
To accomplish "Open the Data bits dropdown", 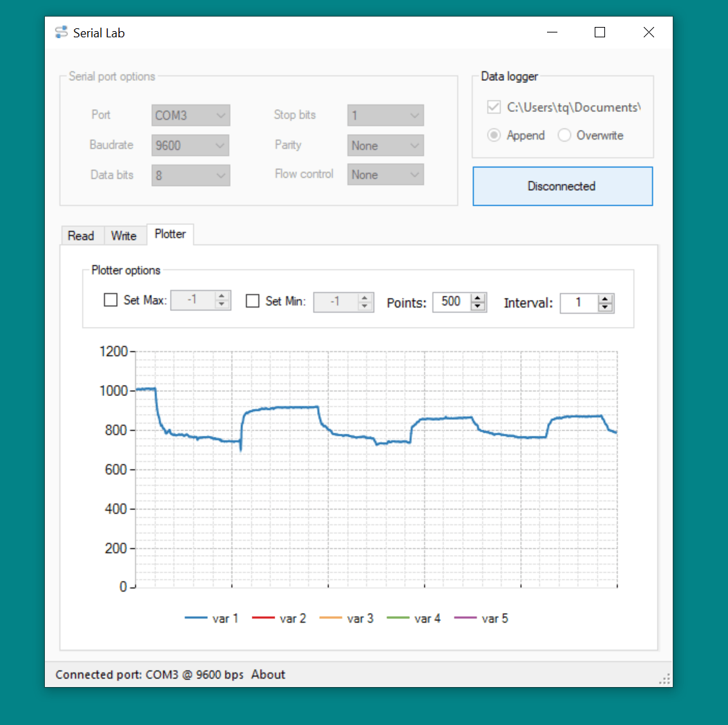I will [191, 176].
